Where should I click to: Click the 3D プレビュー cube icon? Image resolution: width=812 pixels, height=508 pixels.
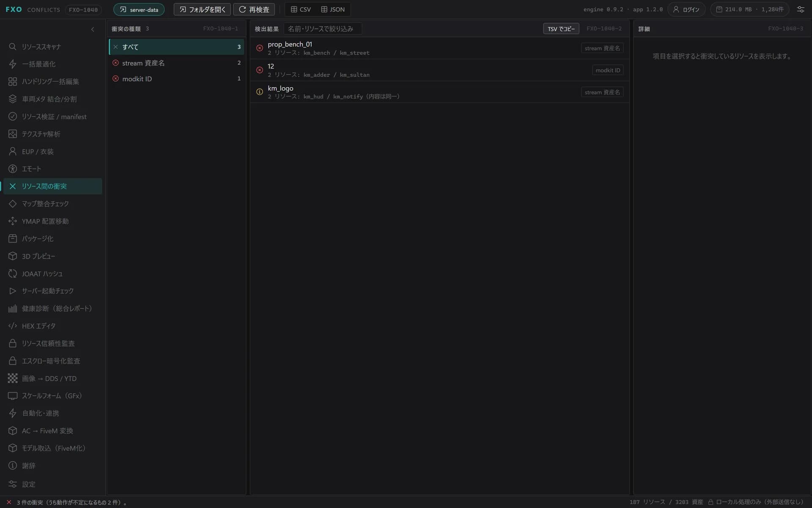pyautogui.click(x=13, y=256)
